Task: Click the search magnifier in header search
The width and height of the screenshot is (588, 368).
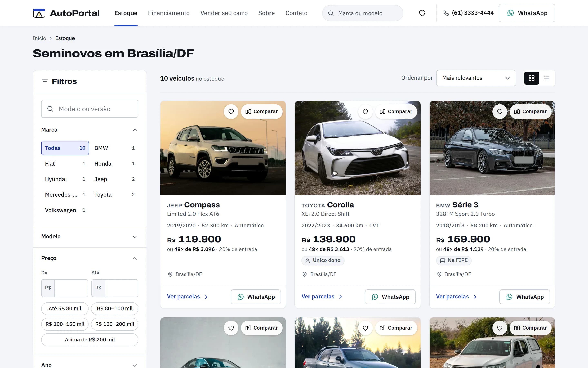Action: (x=331, y=13)
